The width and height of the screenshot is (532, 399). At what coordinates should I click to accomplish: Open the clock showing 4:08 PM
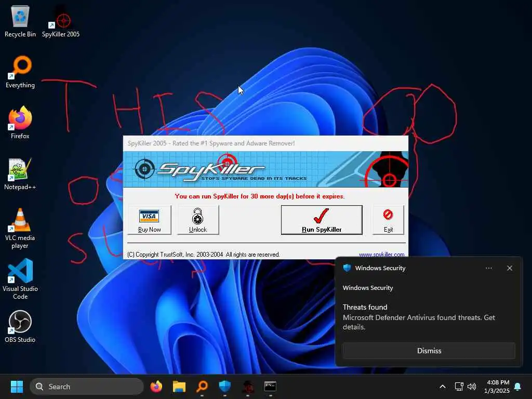click(497, 387)
